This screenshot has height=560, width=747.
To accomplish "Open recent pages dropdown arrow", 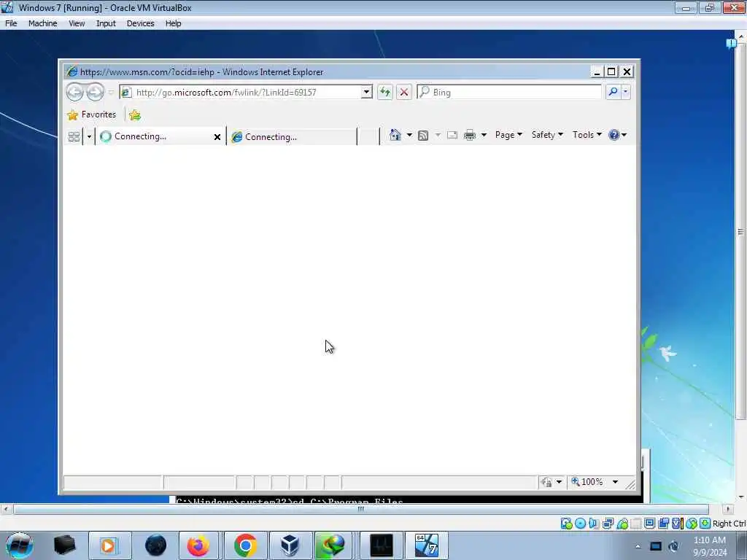I will click(x=111, y=92).
